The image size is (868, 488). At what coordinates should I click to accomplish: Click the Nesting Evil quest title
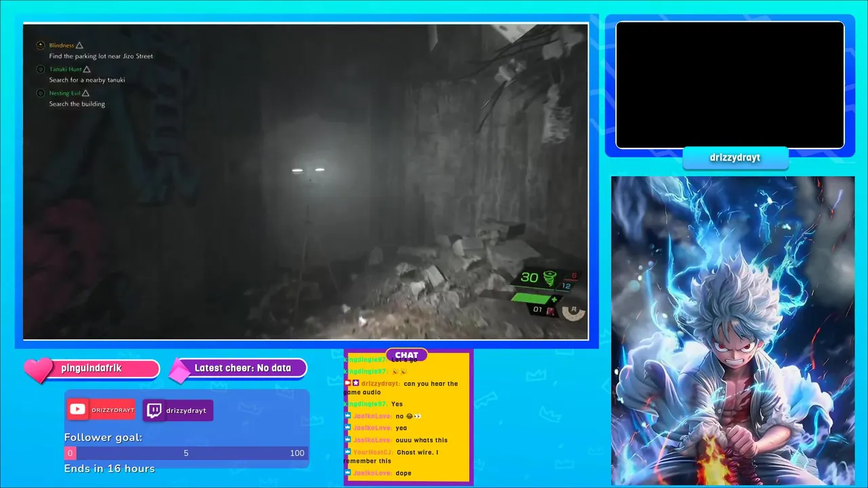coord(64,93)
